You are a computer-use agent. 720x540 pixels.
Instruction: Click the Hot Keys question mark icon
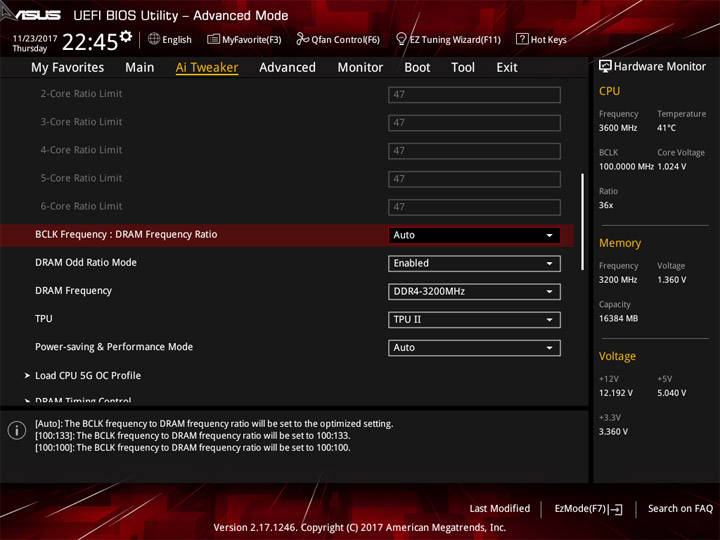click(522, 39)
